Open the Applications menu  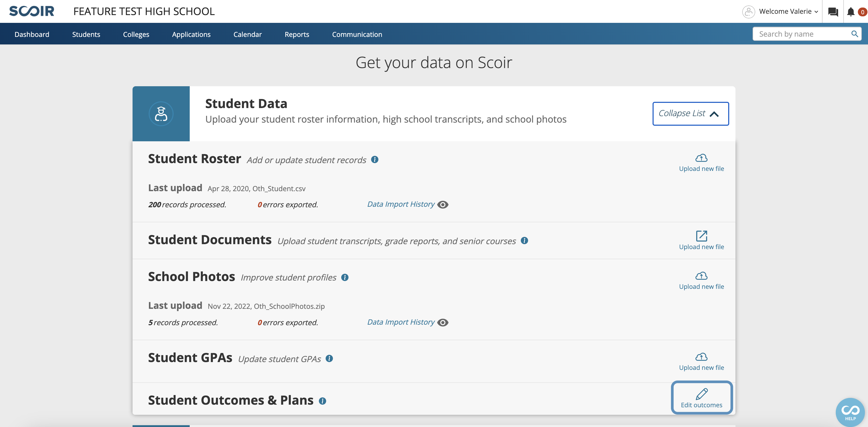click(191, 34)
